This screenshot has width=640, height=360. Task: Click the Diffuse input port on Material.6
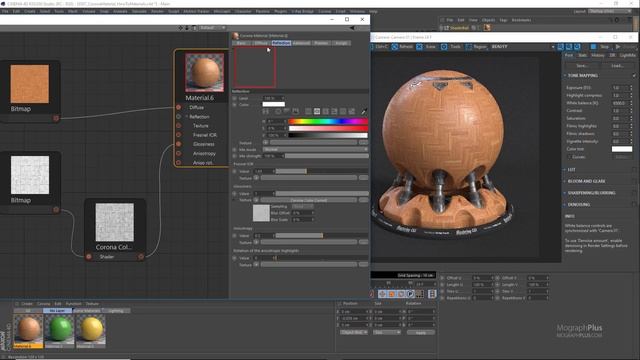tap(178, 107)
